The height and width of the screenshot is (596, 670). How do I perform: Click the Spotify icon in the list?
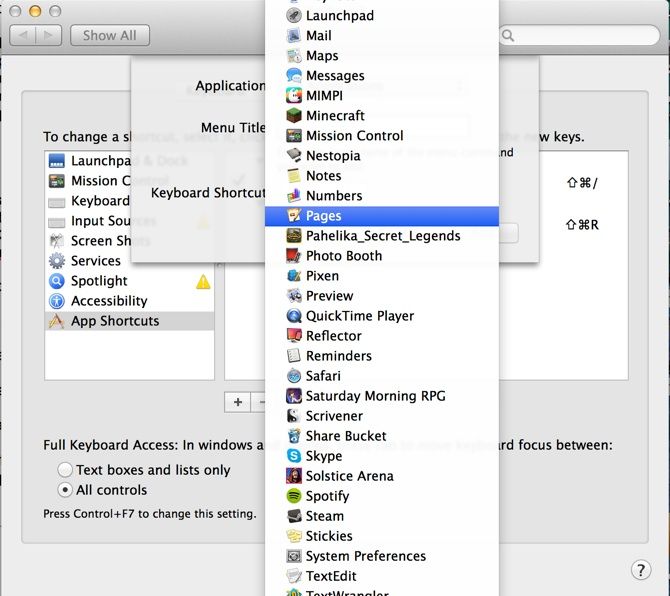[x=294, y=496]
